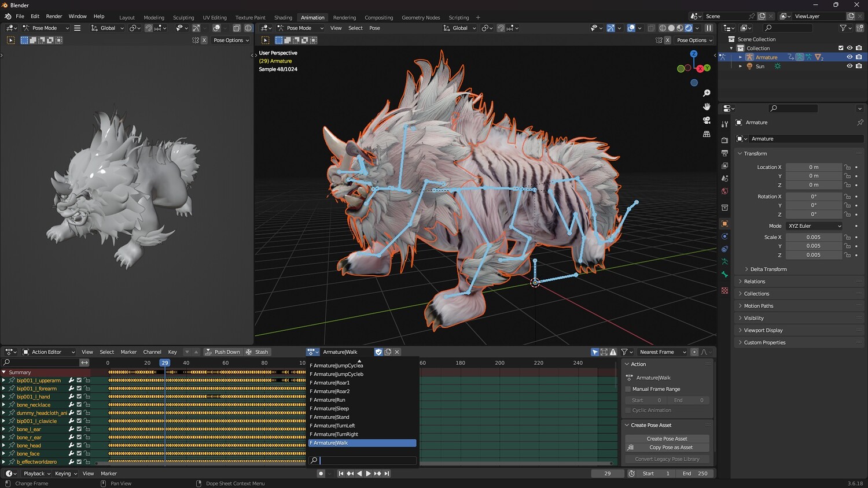Toggle camera view gizmo
Viewport: 868px width, 488px height.
click(707, 120)
